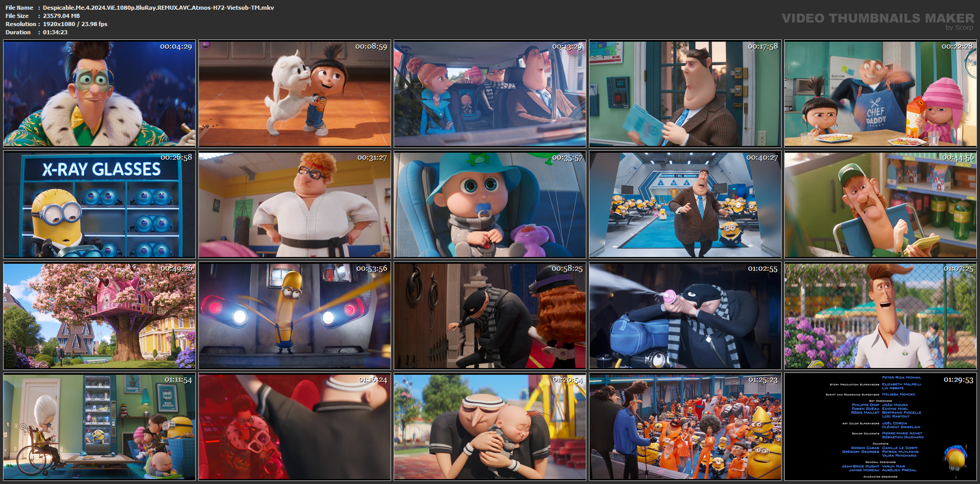The height and width of the screenshot is (484, 980).
Task: Select the thumbnail at 01:25:23
Action: (x=686, y=427)
